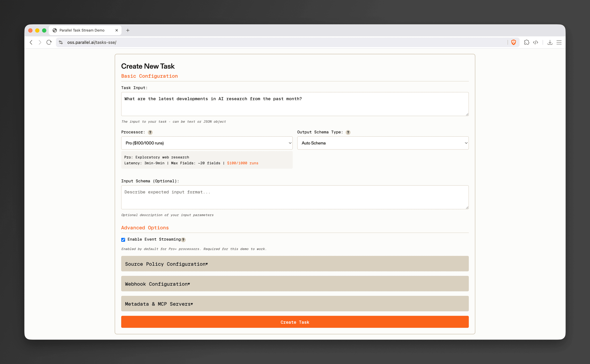Viewport: 590px width, 364px height.
Task: Reload the current page
Action: [49, 42]
